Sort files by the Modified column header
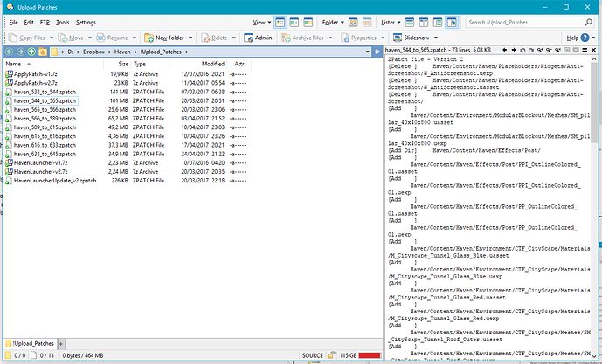This screenshot has width=602, height=364. pyautogui.click(x=212, y=64)
